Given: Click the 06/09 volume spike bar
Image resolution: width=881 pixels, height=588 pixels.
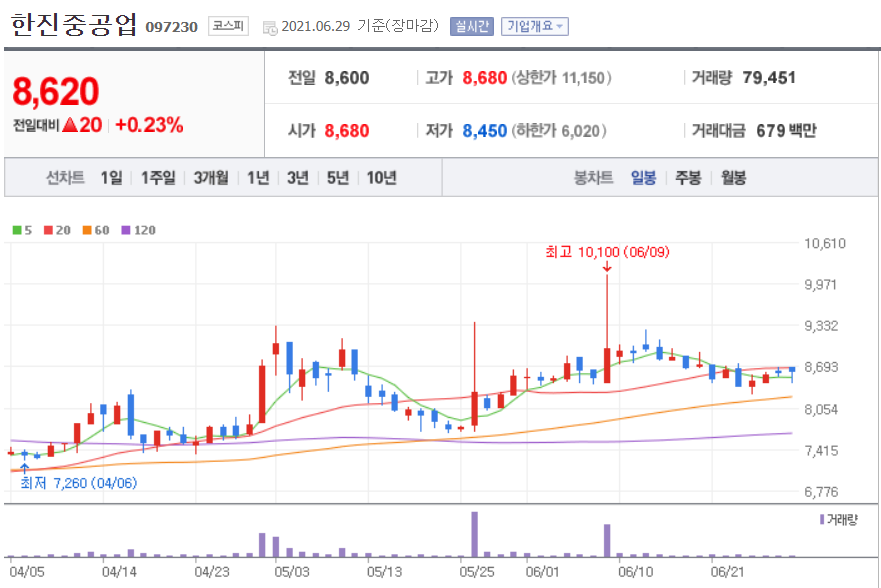Looking at the screenshot, I should [x=607, y=540].
